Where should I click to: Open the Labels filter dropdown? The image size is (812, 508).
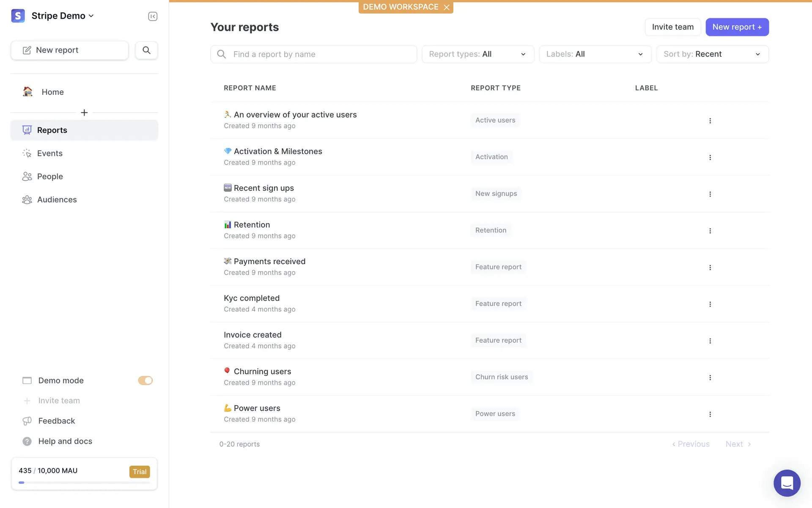tap(595, 54)
